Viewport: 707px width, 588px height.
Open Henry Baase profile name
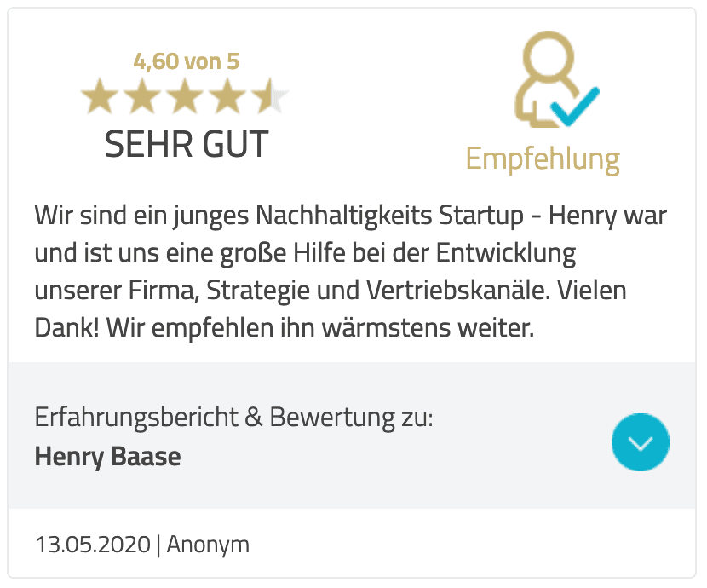point(108,456)
